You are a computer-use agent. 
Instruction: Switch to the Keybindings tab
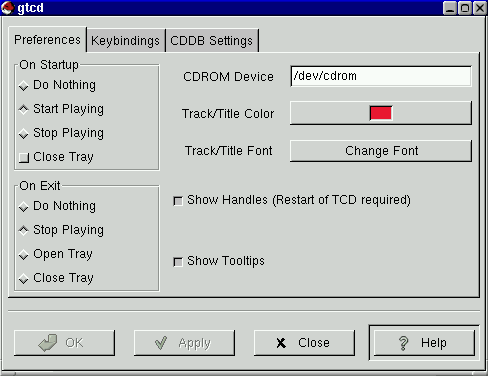[125, 41]
